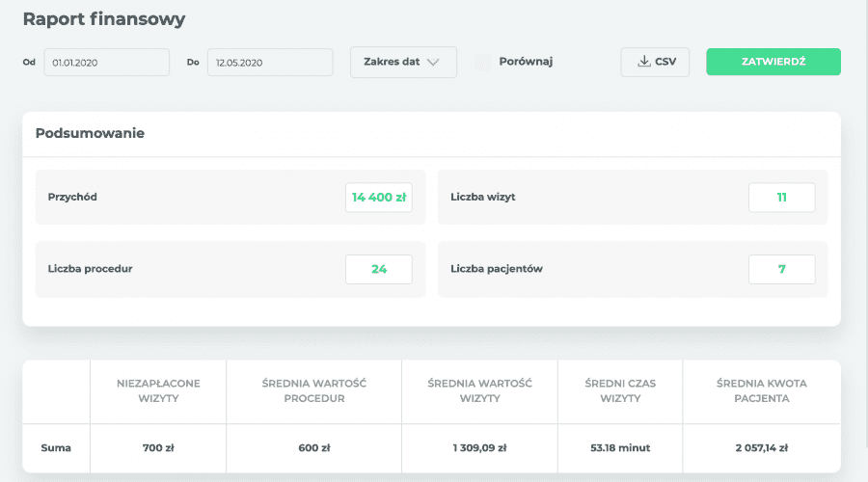This screenshot has width=868, height=482.
Task: Click the Do end date field
Action: click(269, 62)
